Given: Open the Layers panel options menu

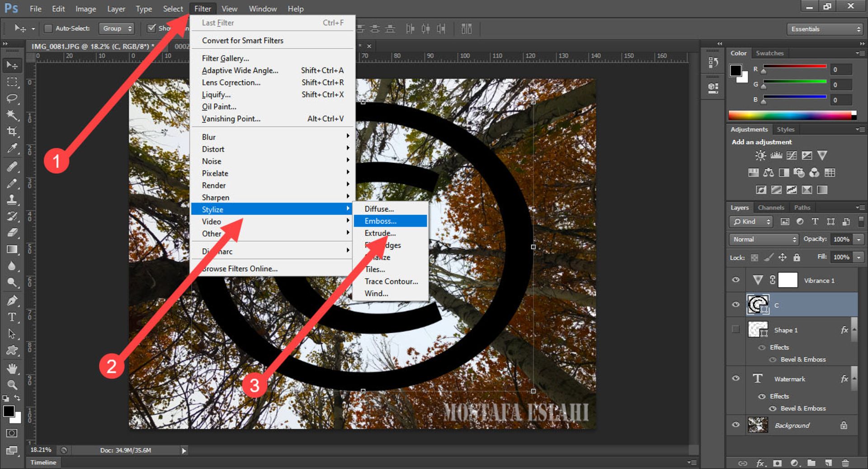Looking at the screenshot, I should 860,208.
